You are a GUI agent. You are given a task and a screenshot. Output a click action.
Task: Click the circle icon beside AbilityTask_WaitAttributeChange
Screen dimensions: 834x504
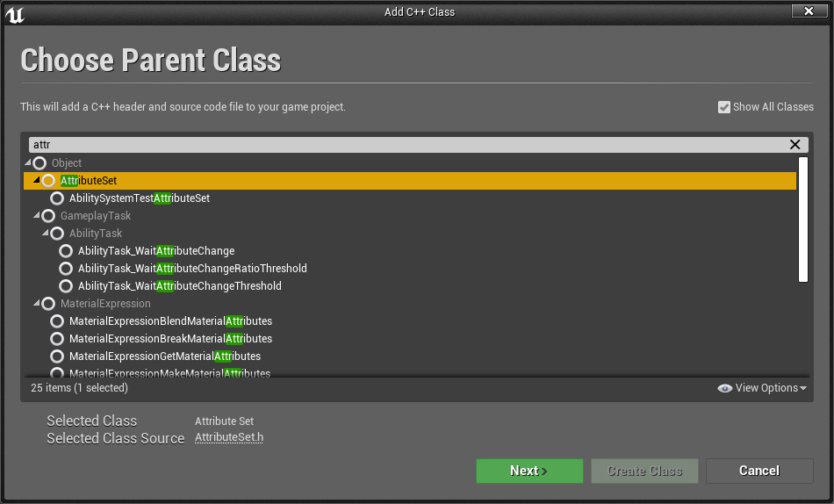pyautogui.click(x=66, y=251)
